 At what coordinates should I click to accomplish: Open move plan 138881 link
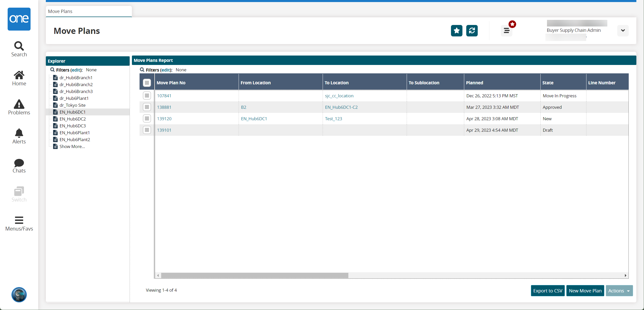[164, 107]
